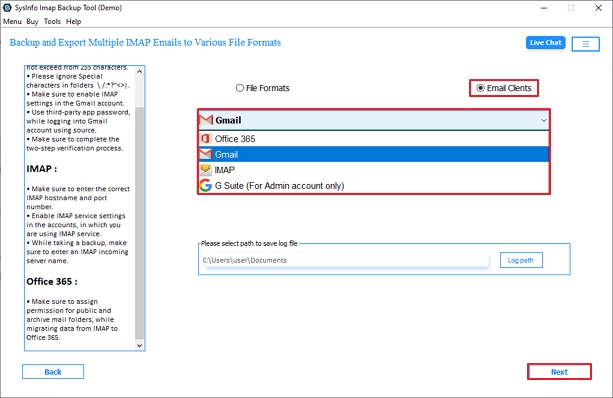Expand the Gmail email client dropdown arrow

tap(543, 120)
